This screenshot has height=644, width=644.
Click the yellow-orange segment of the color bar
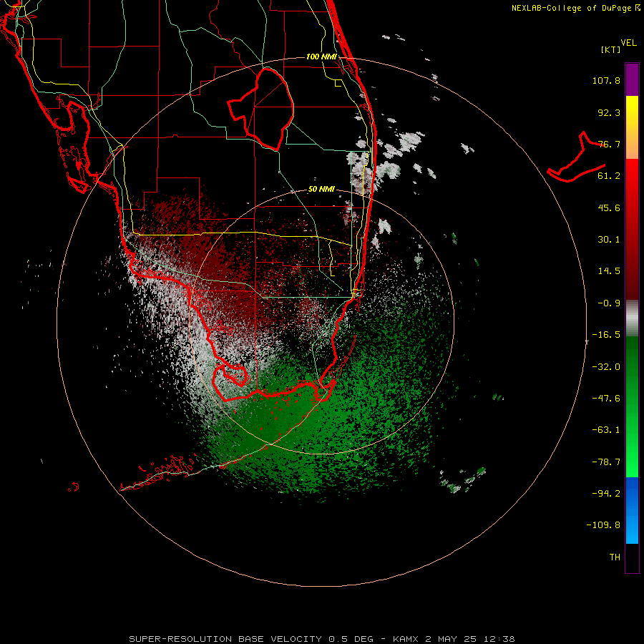(x=632, y=127)
